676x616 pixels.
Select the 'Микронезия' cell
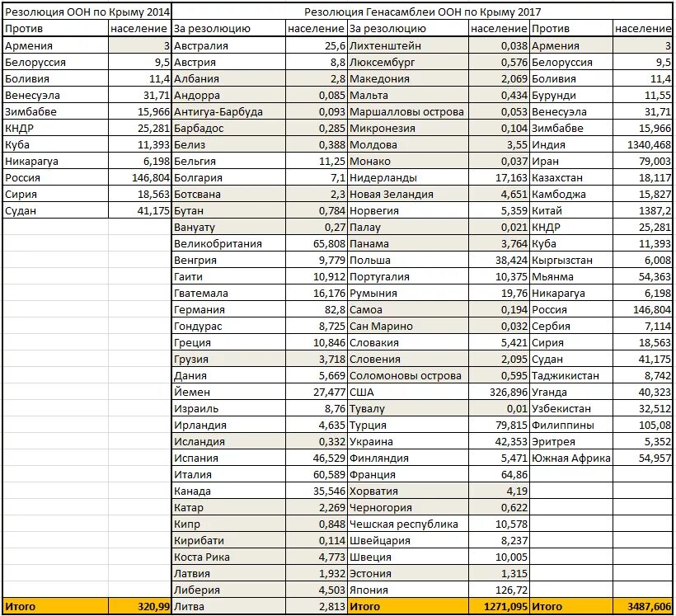point(408,128)
